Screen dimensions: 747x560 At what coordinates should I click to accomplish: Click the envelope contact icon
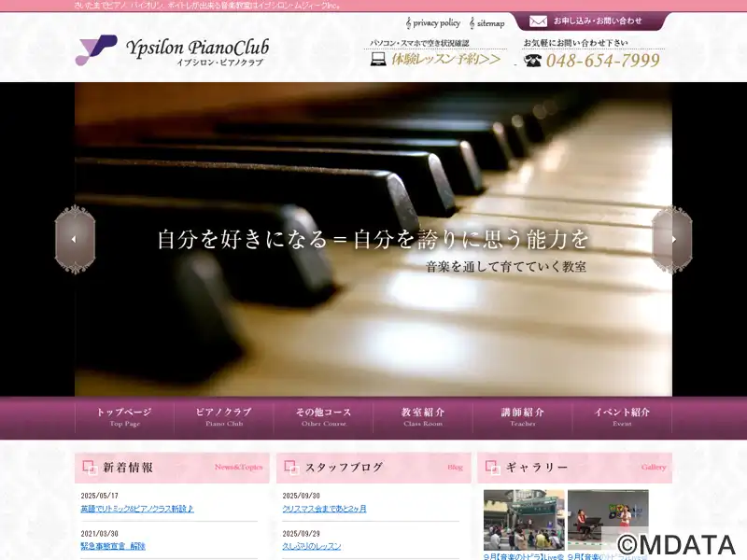point(538,21)
